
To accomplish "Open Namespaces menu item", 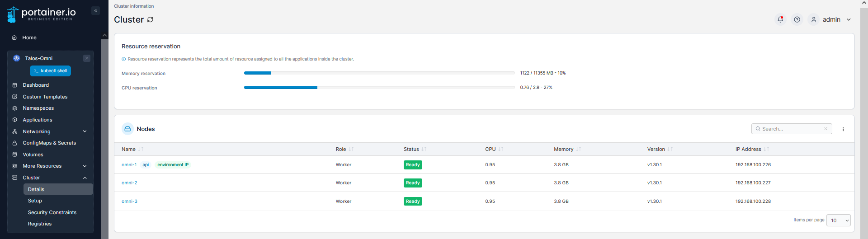I will point(38,108).
